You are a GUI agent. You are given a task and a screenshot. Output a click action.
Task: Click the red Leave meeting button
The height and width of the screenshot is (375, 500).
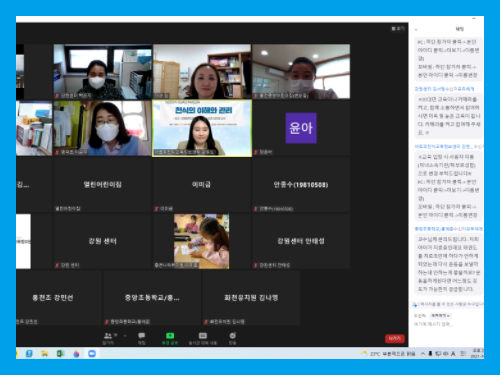point(395,338)
